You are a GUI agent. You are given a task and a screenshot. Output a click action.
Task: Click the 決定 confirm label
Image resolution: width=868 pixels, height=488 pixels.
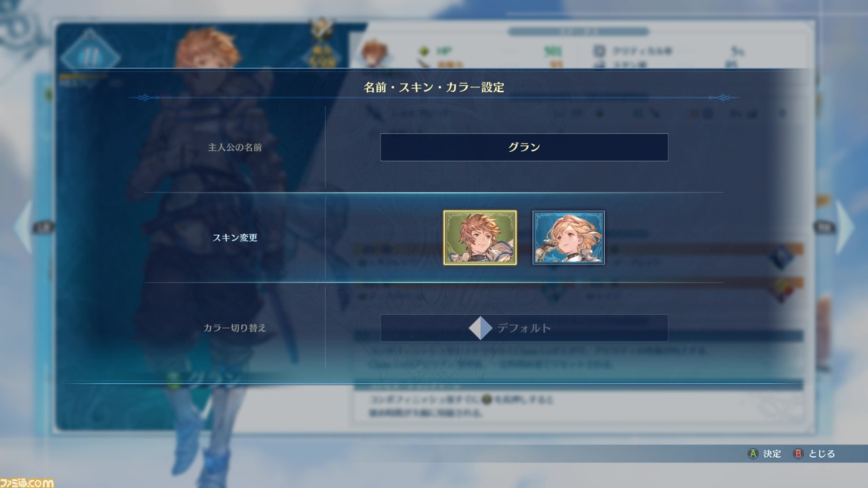772,453
